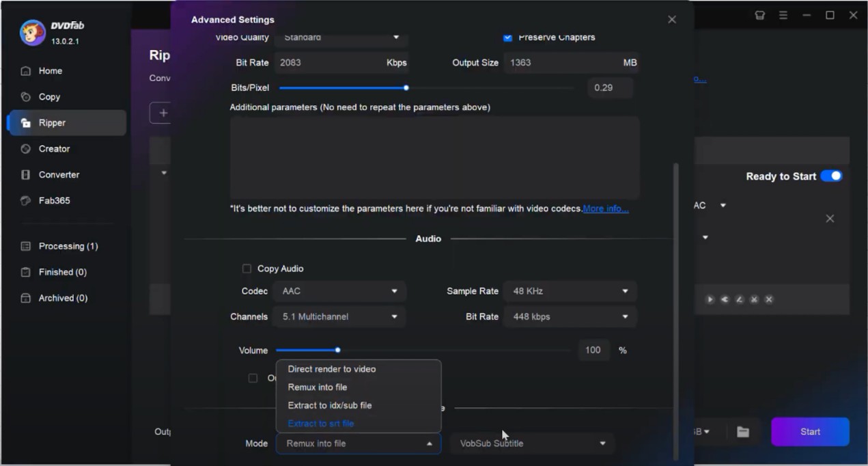Screen dimensions: 868x466
Task: Open the Home section in sidebar
Action: (x=50, y=71)
